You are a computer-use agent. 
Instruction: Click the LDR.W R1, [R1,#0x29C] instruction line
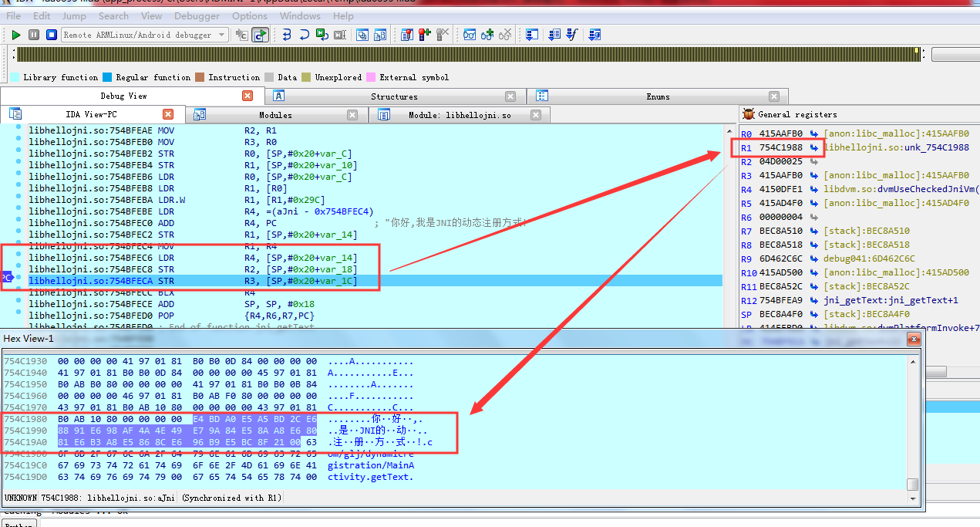[375, 201]
